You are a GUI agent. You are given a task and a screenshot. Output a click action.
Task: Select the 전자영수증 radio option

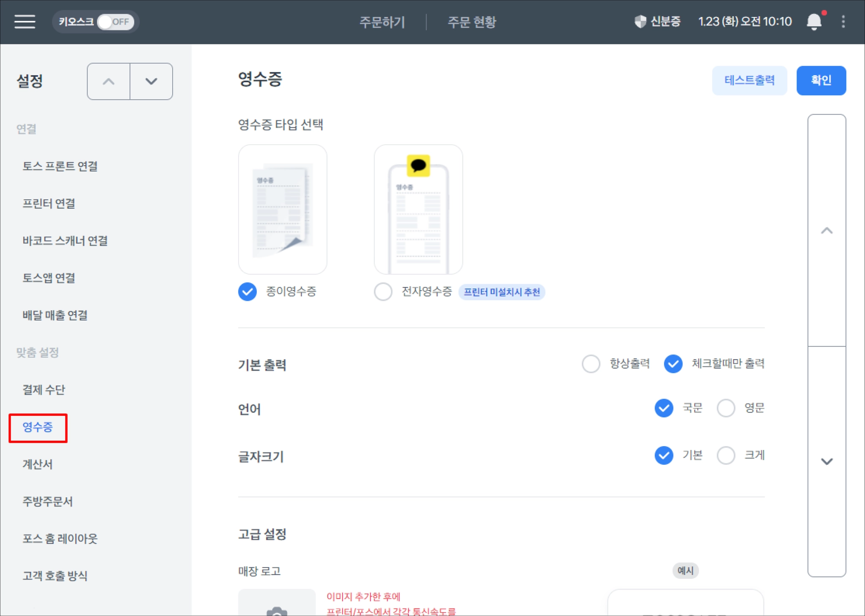tap(383, 292)
